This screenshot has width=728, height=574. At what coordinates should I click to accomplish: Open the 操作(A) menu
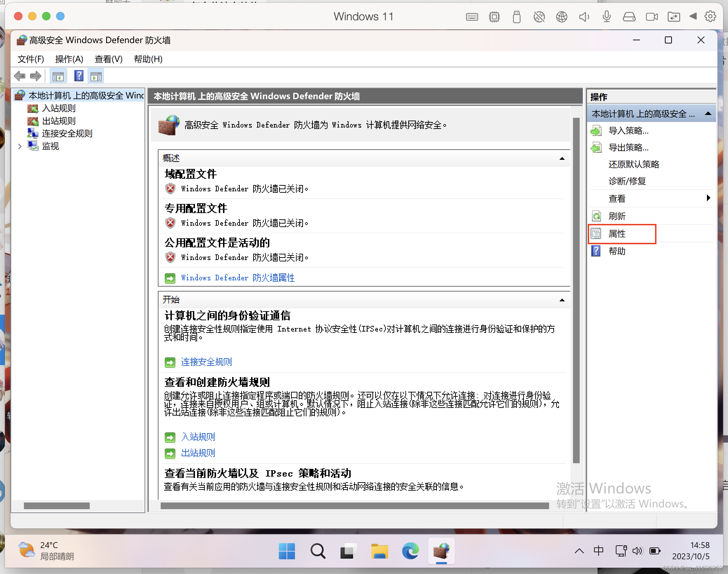click(x=69, y=59)
